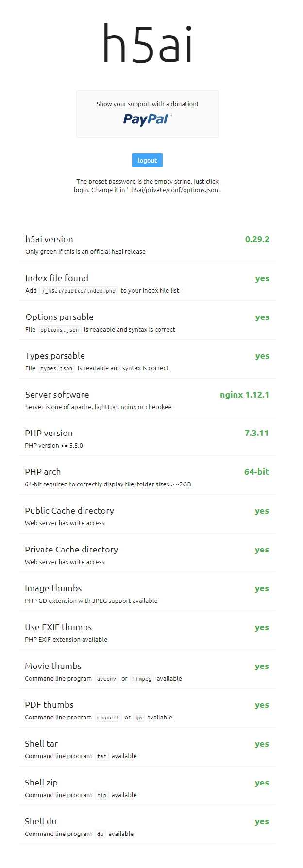Click the PayPal donation logo
Screen dimensions: 303x868
[x=147, y=119]
